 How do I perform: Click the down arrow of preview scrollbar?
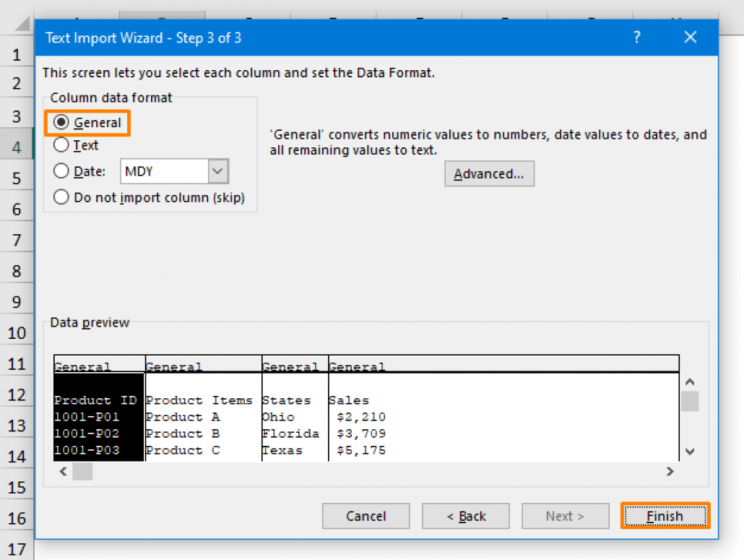(690, 450)
